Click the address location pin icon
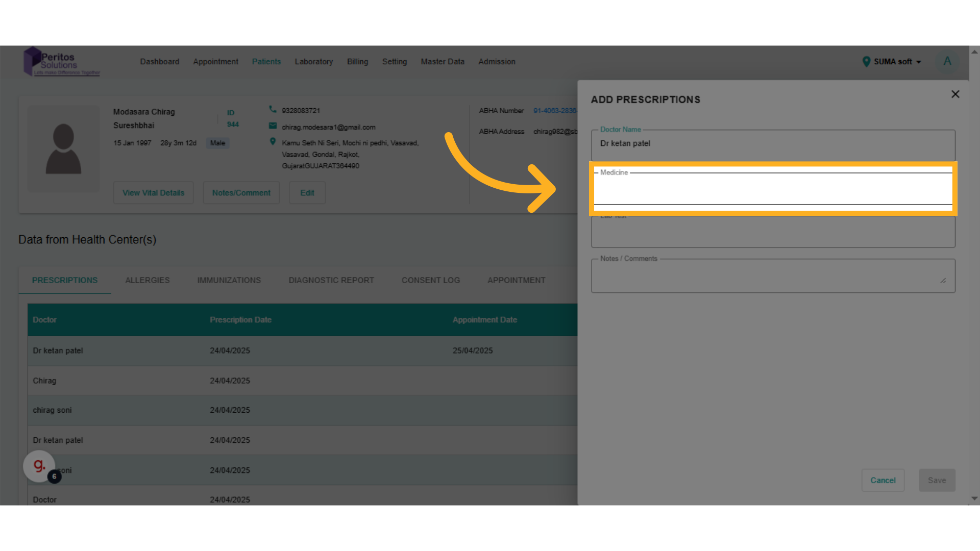 273,142
